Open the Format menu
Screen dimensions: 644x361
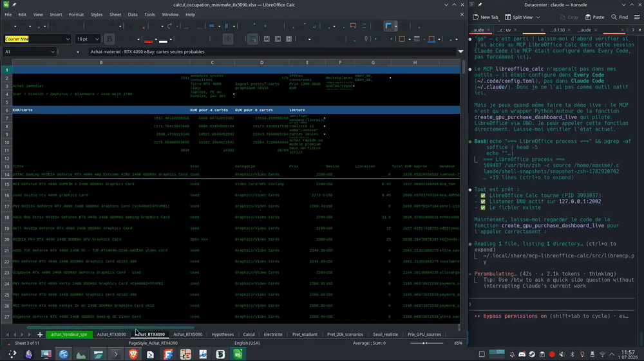[x=77, y=14]
